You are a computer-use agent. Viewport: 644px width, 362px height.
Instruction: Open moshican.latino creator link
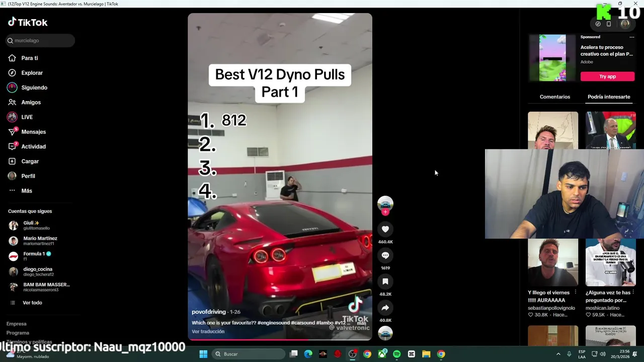point(602,308)
